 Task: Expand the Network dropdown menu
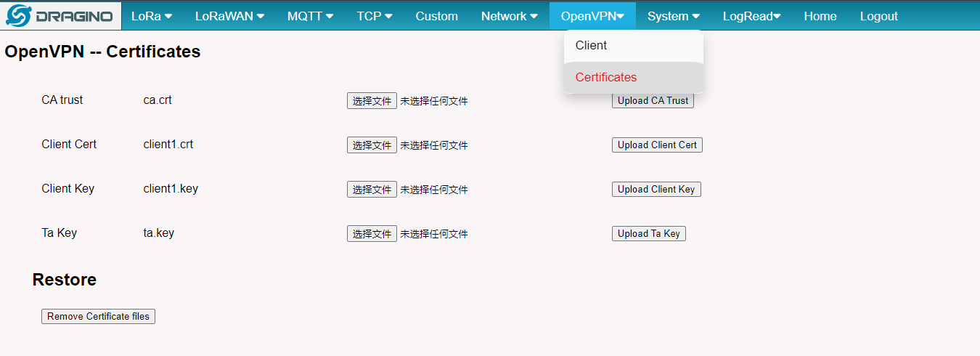coord(510,16)
